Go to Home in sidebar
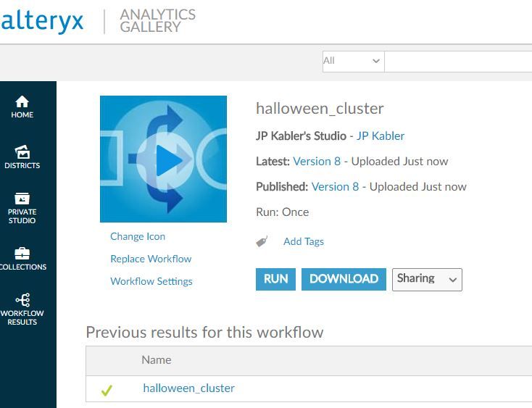 pos(22,107)
